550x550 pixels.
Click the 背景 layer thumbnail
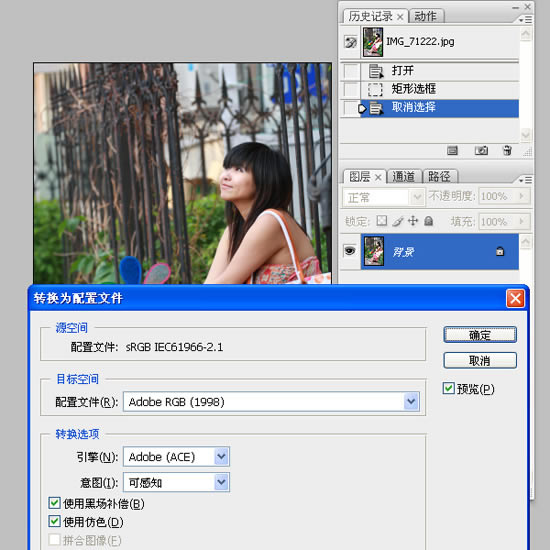pyautogui.click(x=374, y=251)
